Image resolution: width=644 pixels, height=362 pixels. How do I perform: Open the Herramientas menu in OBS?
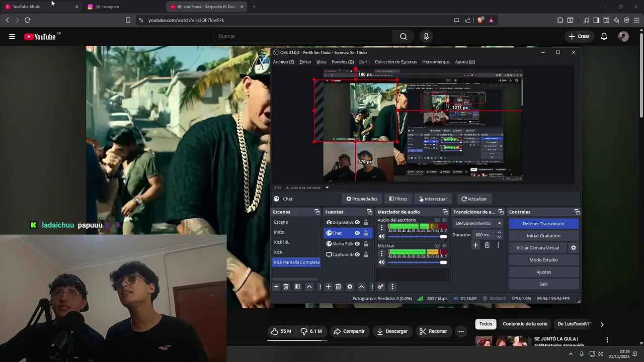click(436, 62)
